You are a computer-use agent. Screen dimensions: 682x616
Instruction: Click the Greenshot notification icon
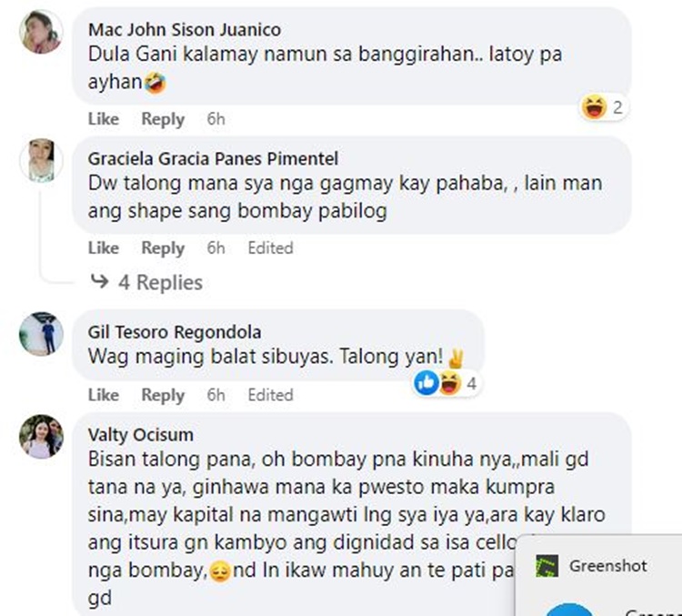(547, 566)
